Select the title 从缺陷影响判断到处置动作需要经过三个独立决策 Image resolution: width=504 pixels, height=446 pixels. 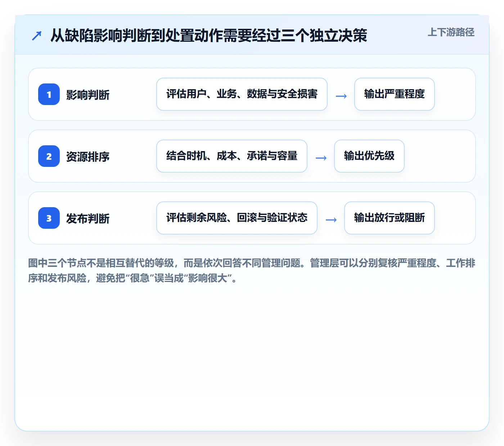(x=209, y=35)
